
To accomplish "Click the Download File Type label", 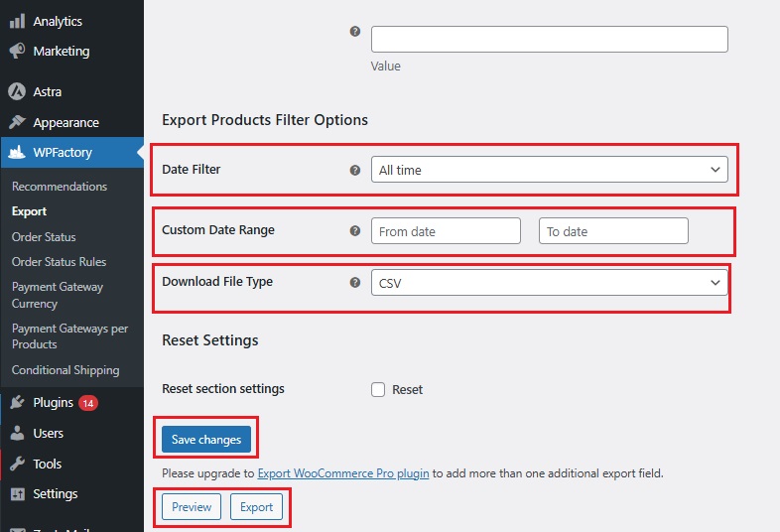I will point(217,282).
